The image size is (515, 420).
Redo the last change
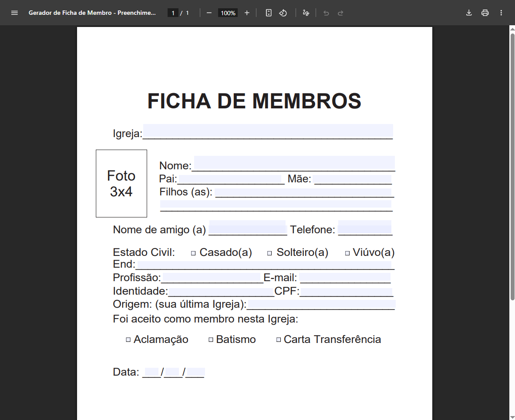(x=341, y=13)
